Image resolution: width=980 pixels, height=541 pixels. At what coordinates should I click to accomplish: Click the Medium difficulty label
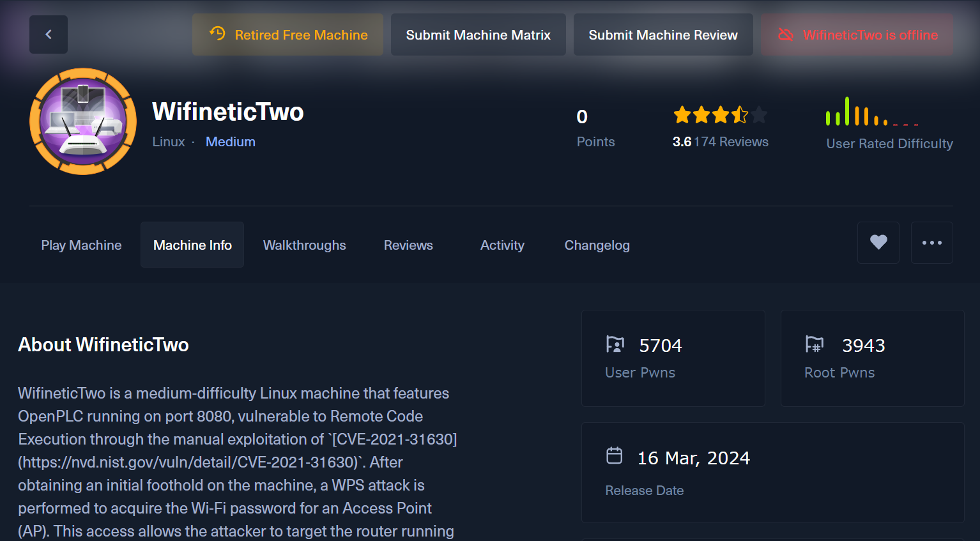(x=230, y=142)
